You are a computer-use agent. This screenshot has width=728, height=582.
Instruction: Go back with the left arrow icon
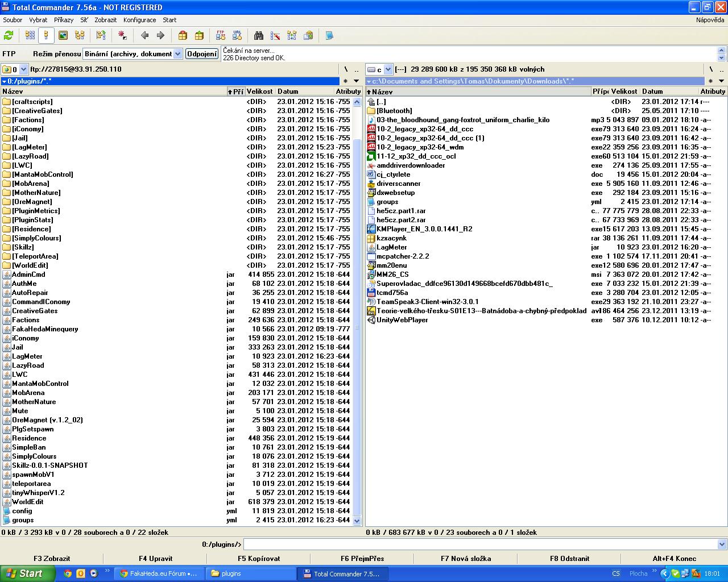pos(144,35)
